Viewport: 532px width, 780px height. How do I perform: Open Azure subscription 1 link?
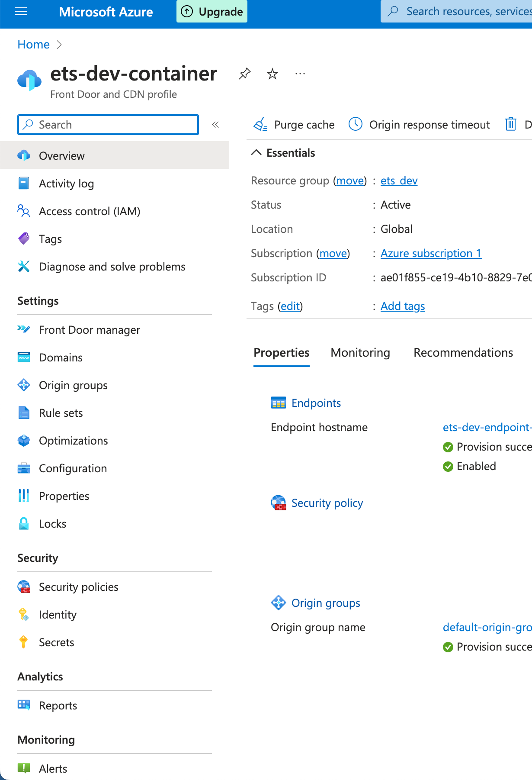(431, 253)
